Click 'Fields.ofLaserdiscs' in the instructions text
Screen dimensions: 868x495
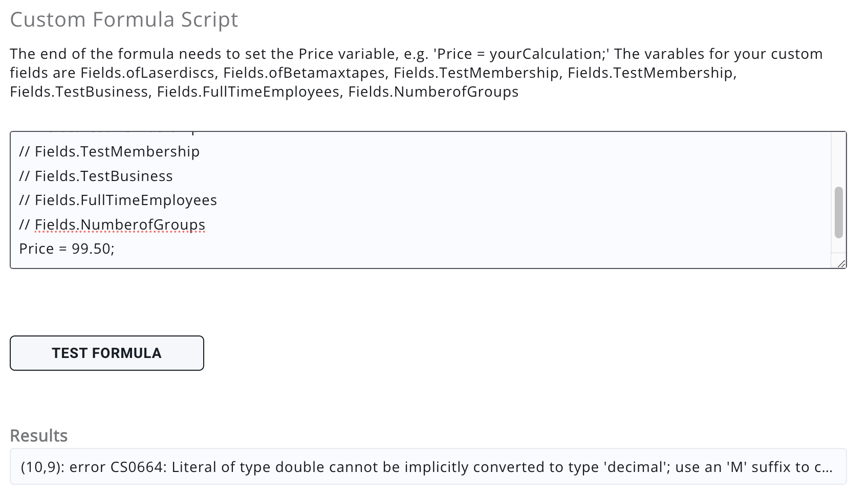(x=147, y=73)
